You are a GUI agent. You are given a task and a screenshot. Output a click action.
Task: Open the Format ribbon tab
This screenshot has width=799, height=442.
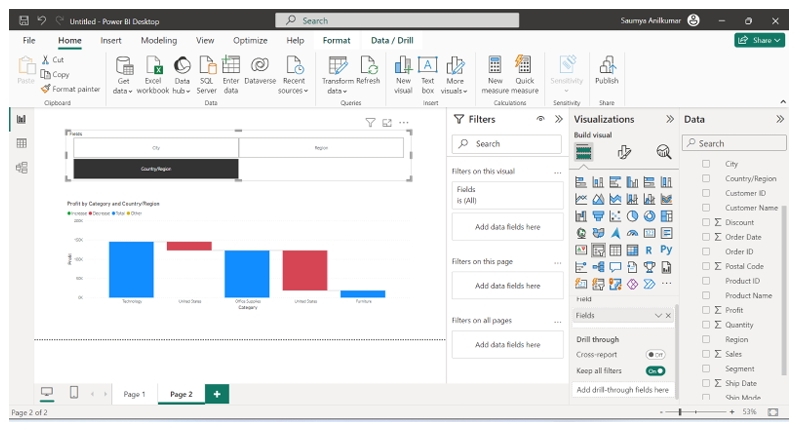[x=336, y=40]
